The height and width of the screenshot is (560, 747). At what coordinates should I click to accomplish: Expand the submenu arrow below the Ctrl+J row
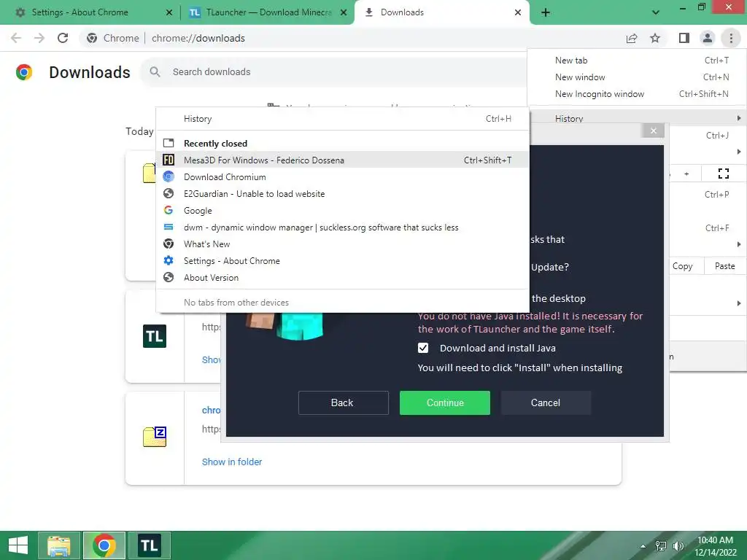pyautogui.click(x=739, y=152)
